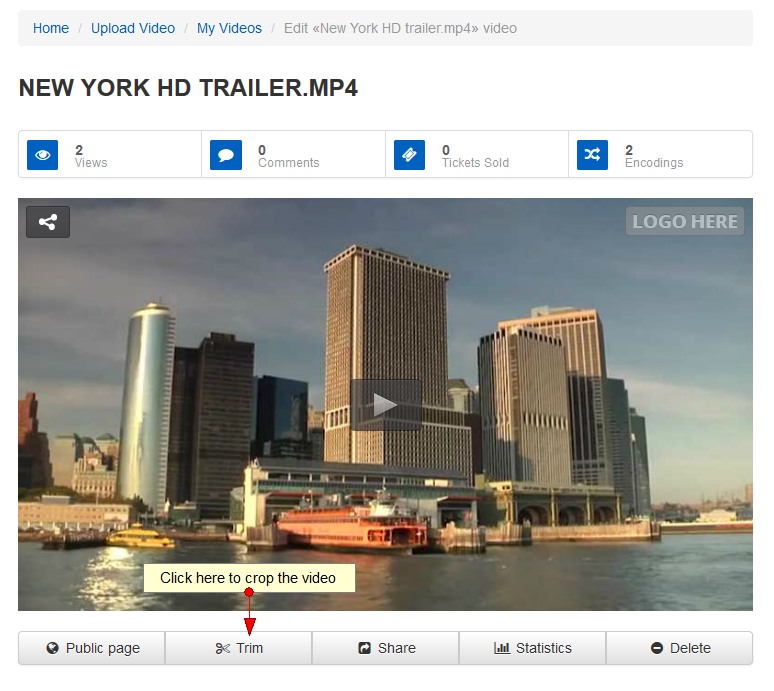Play the New York trailer video

[x=386, y=405]
